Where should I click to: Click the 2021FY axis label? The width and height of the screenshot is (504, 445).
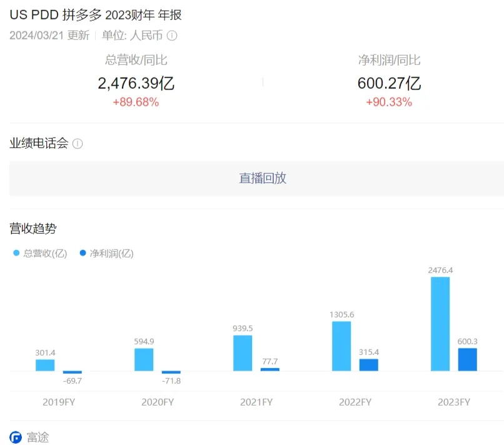256,402
